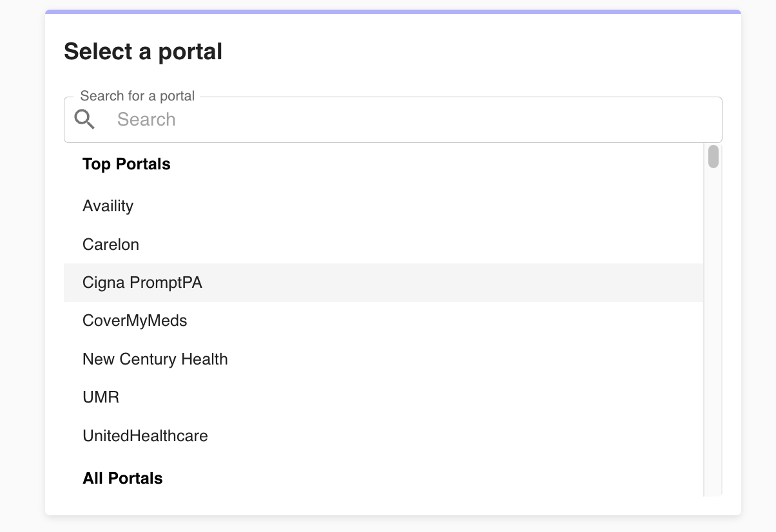Click the gray 'Search' placeholder text
This screenshot has width=776, height=532.
[x=146, y=120]
